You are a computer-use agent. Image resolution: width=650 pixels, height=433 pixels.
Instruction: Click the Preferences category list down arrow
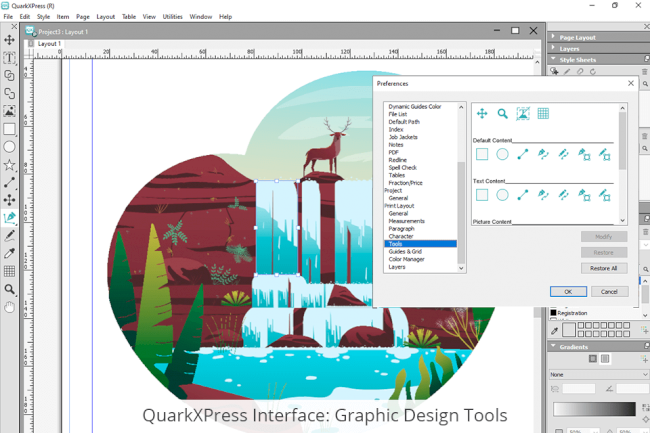tap(461, 268)
